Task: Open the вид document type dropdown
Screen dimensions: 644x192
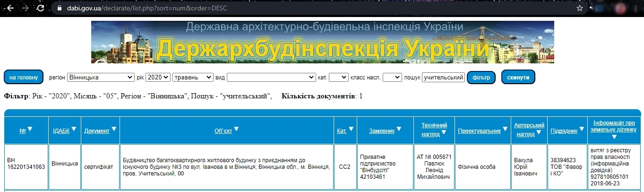Action: click(271, 77)
